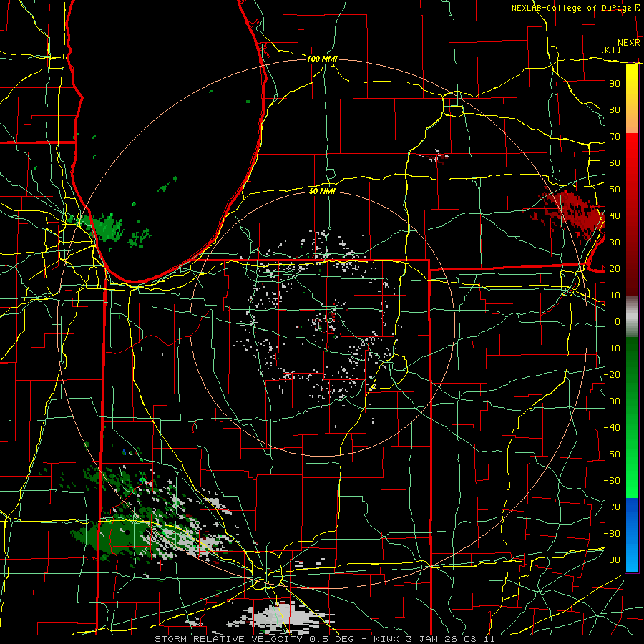This screenshot has width=644, height=644.
Task: Click the 50 NMI range ring label
Action: 323,191
